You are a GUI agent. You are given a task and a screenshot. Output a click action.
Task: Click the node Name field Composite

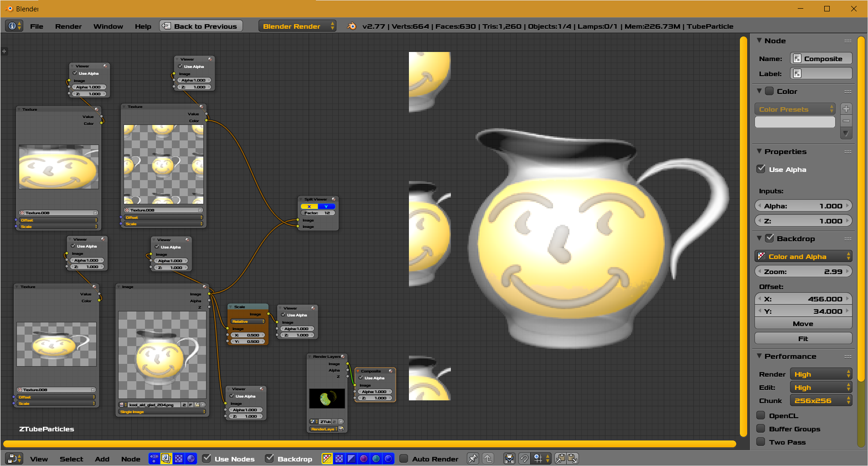pos(821,58)
